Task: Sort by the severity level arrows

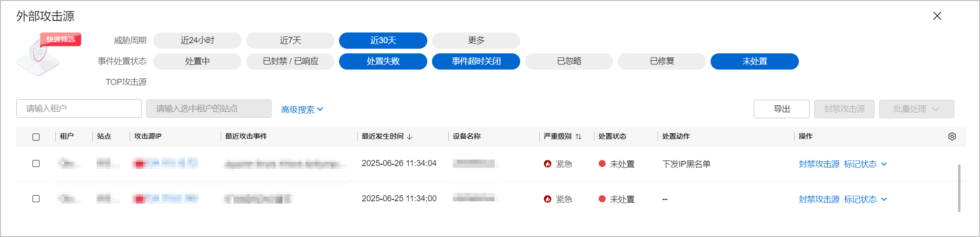Action: point(578,136)
